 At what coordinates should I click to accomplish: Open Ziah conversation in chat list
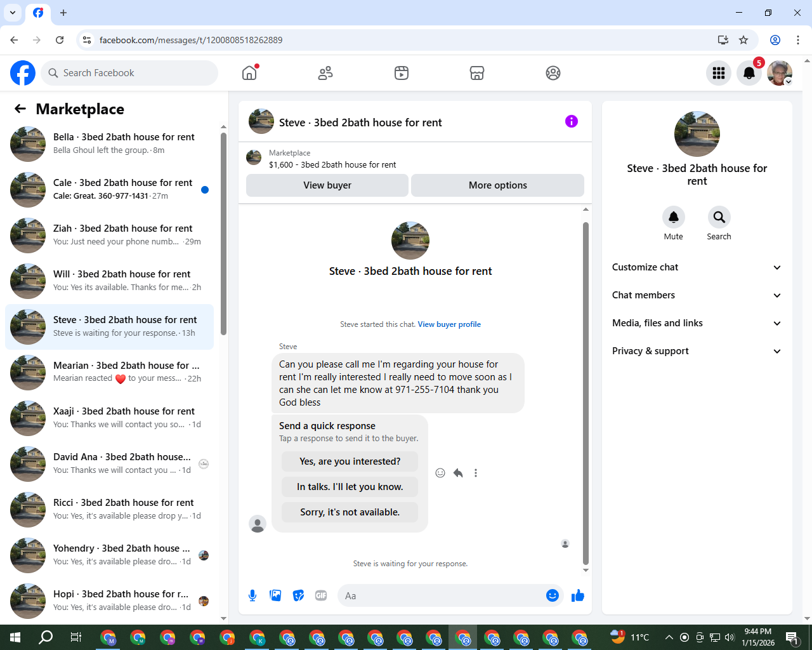109,235
